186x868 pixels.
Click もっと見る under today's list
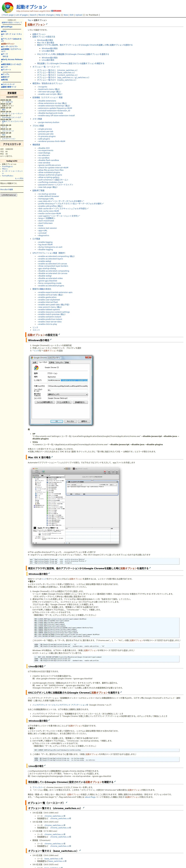click(19, 178)
